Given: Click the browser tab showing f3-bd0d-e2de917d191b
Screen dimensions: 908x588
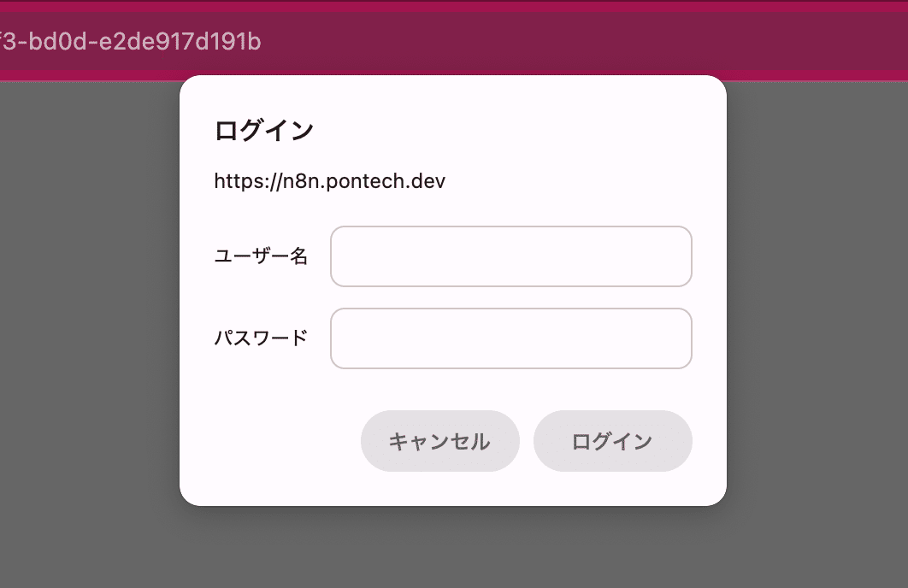Looking at the screenshot, I should coord(133,42).
